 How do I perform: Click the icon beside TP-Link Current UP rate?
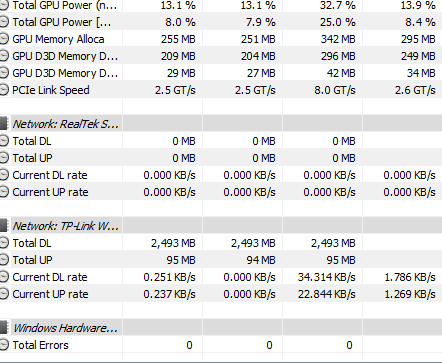(x=4, y=294)
